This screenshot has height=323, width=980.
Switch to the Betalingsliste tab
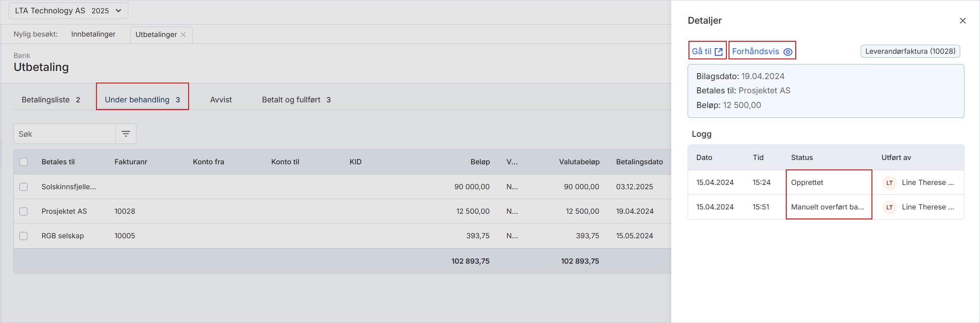coord(51,100)
